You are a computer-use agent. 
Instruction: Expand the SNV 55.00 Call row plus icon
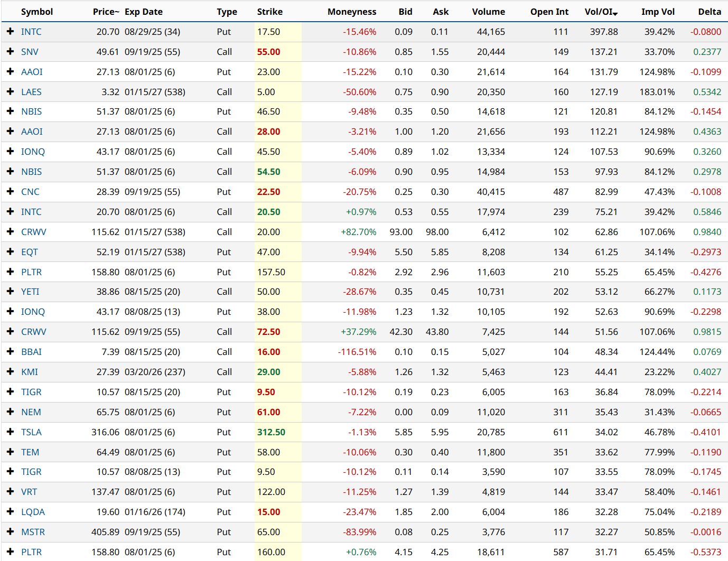click(x=10, y=52)
